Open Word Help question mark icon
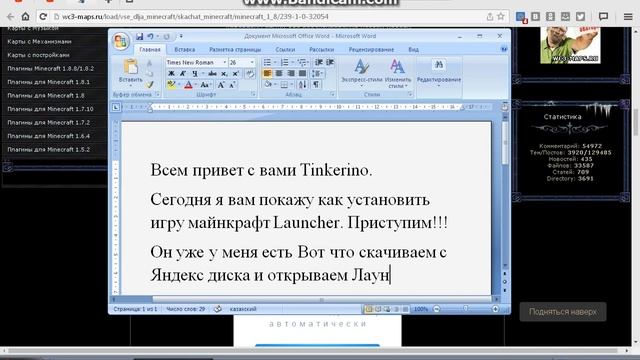This screenshot has width=640, height=360. coord(504,49)
